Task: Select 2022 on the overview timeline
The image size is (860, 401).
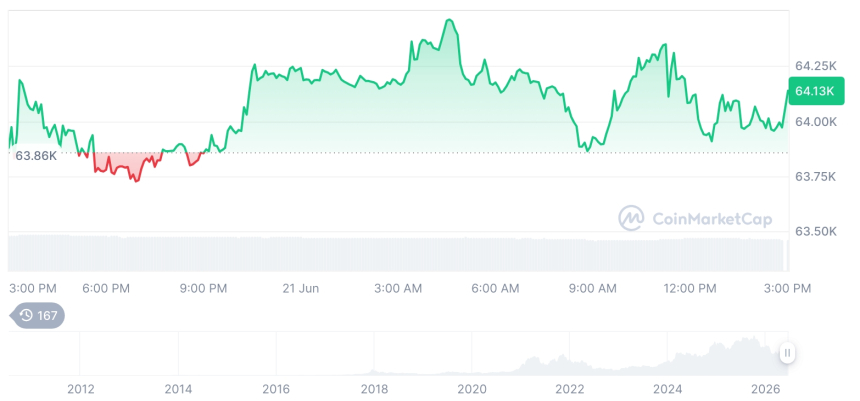Action: click(569, 389)
